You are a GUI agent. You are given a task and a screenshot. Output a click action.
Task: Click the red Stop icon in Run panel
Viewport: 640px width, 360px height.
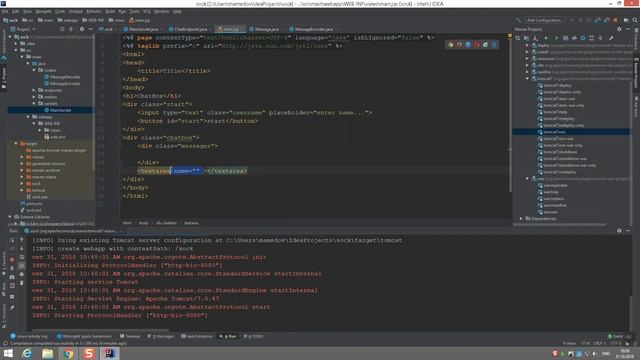tap(12, 260)
